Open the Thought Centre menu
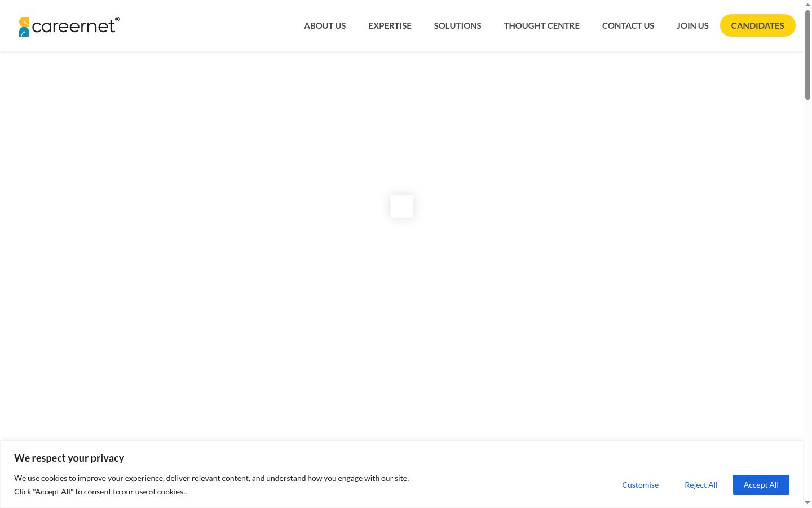Screen dimensions: 812x508 (541, 25)
